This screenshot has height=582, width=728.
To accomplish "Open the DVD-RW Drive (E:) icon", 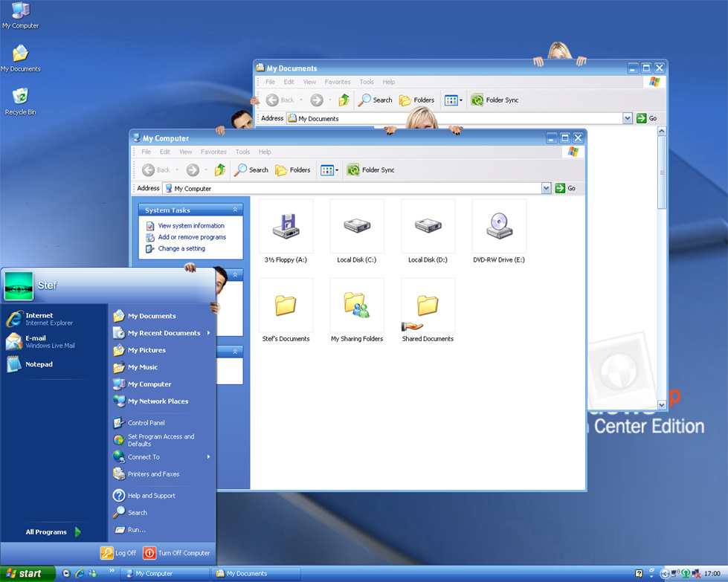I will click(x=499, y=226).
